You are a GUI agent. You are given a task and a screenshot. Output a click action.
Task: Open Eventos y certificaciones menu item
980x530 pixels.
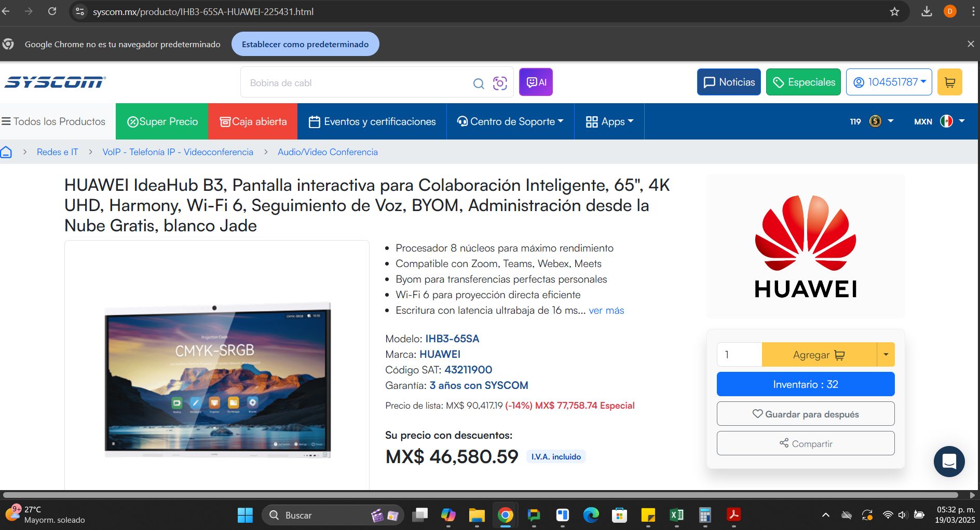click(x=372, y=121)
